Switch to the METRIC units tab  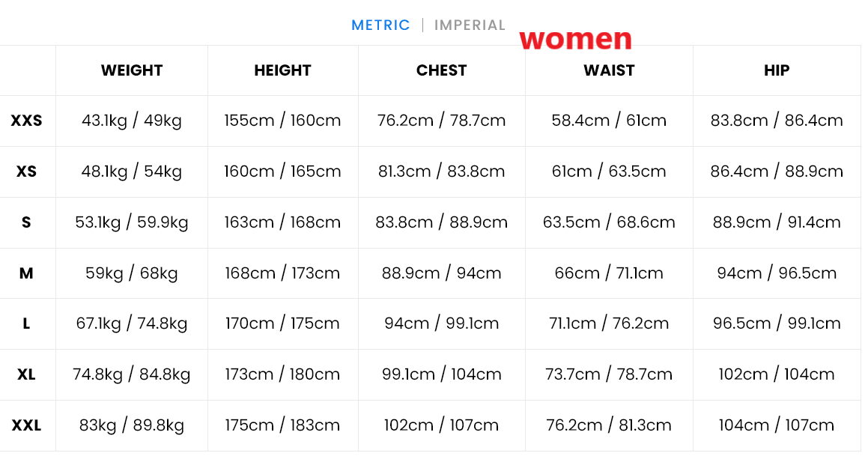click(380, 25)
